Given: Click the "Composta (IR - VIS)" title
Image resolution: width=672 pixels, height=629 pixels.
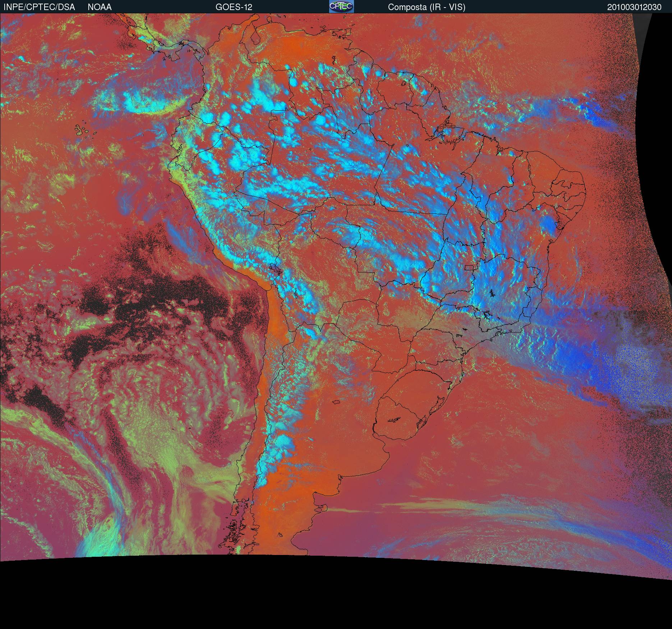Looking at the screenshot, I should pyautogui.click(x=427, y=7).
